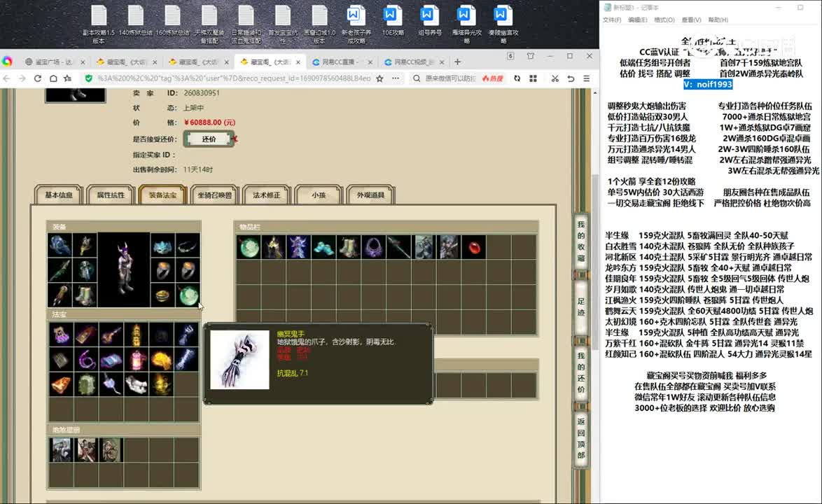Switch to the 网易CC直播 browser tab
This screenshot has height=504, width=822.
[340, 62]
